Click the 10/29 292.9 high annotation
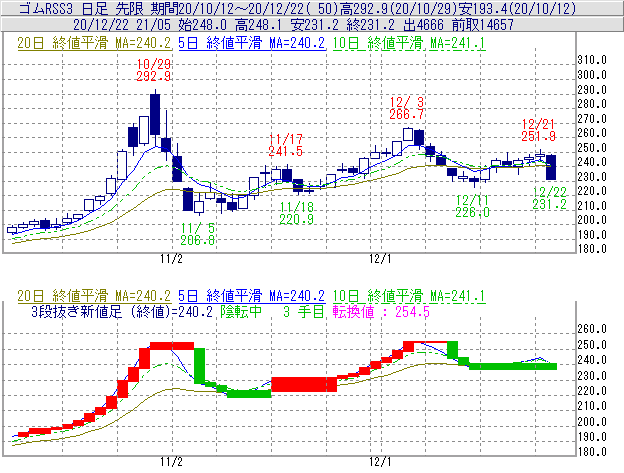This screenshot has width=624, height=473. (154, 70)
